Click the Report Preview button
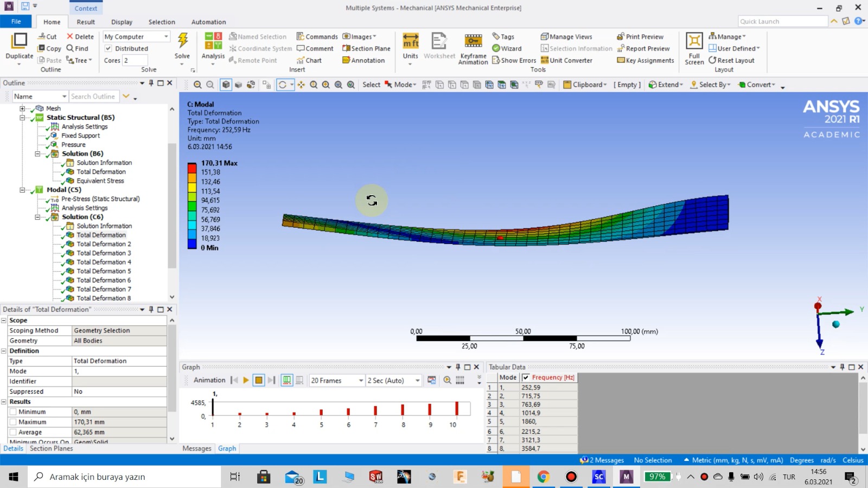Viewport: 868px width, 488px height. (x=643, y=48)
